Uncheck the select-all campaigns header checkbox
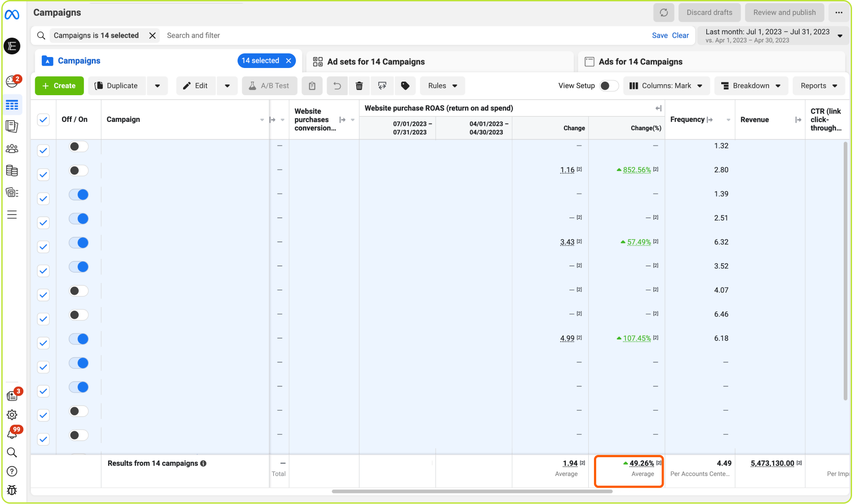Image resolution: width=856 pixels, height=504 pixels. coord(43,120)
